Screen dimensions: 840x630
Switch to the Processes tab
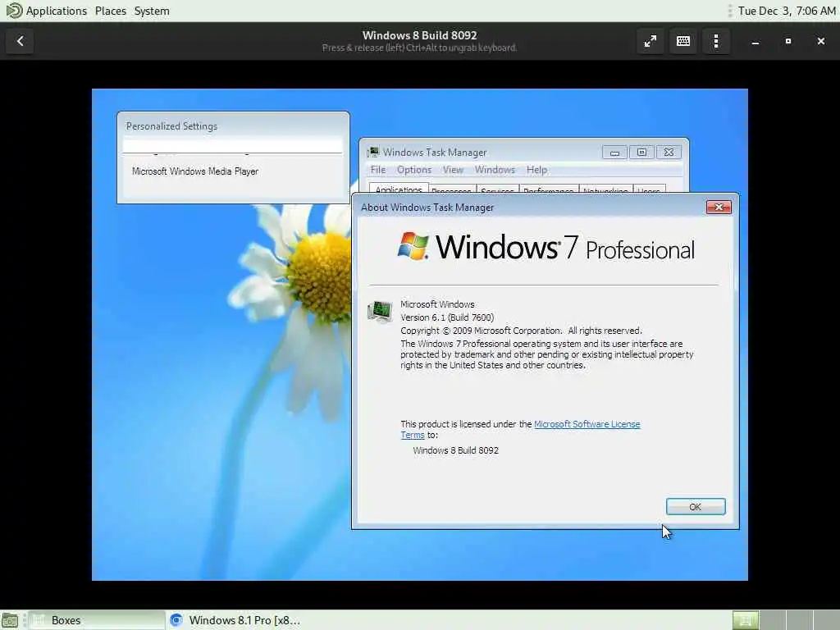point(452,189)
